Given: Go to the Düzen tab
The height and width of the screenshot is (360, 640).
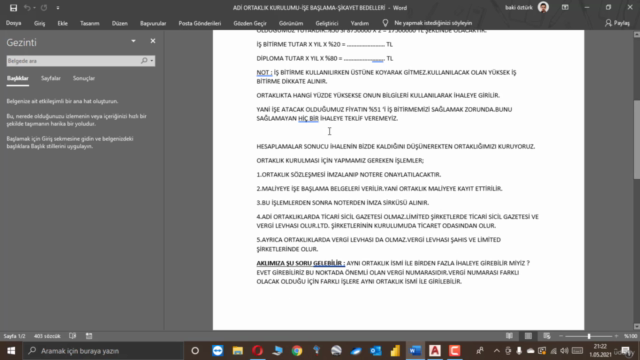Looking at the screenshot, I should point(120,23).
